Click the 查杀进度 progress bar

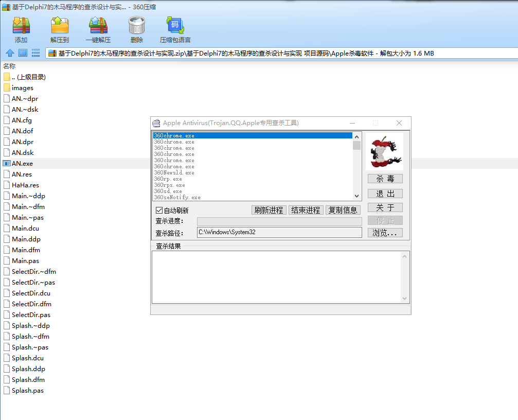tap(279, 221)
